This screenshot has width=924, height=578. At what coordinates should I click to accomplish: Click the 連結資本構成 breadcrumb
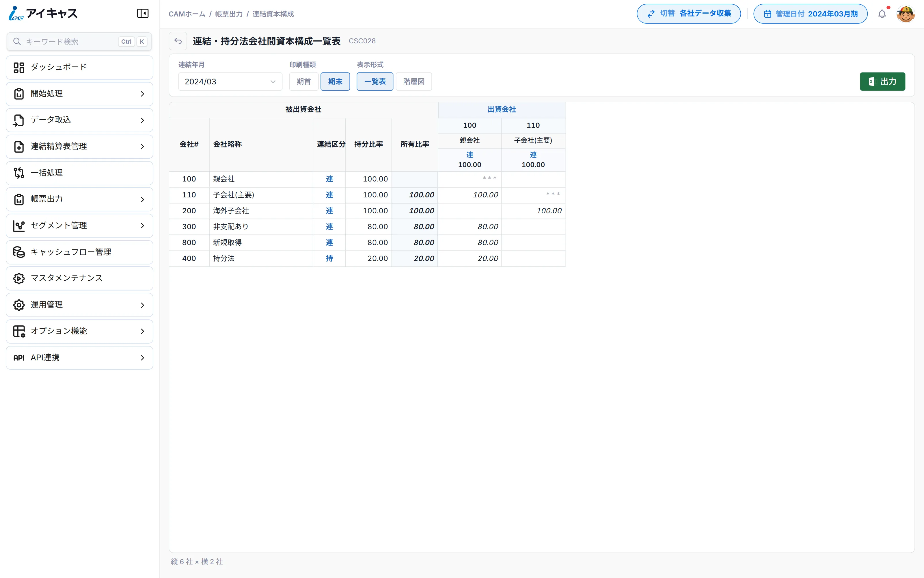[273, 14]
